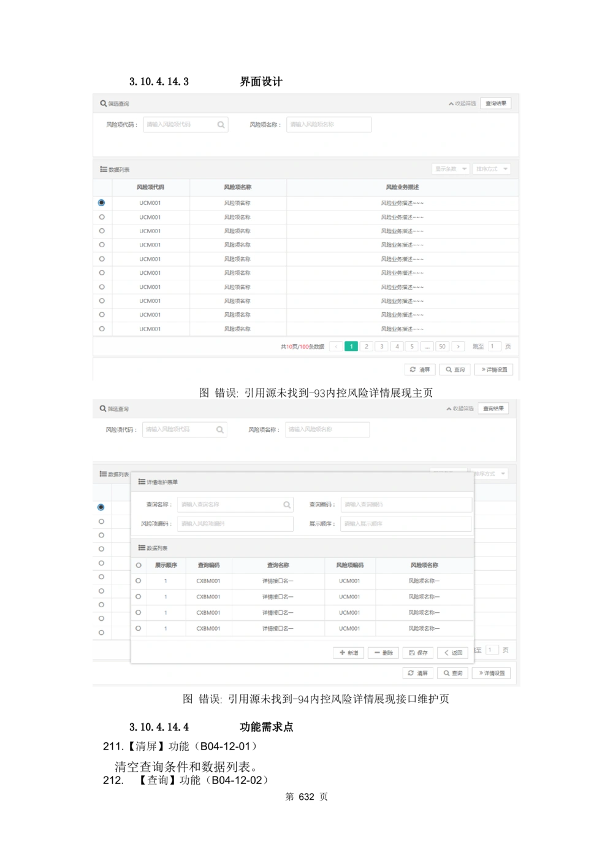Collapse filters via 收起筛选 in upper panel
This screenshot has height=868, width=613.
coord(462,104)
